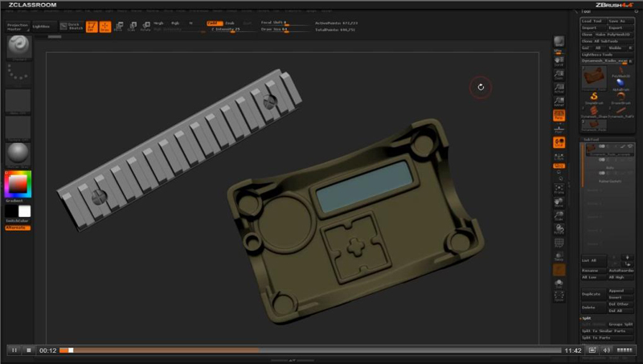
Task: Choose the Scale transform tool
Action: coord(133,27)
